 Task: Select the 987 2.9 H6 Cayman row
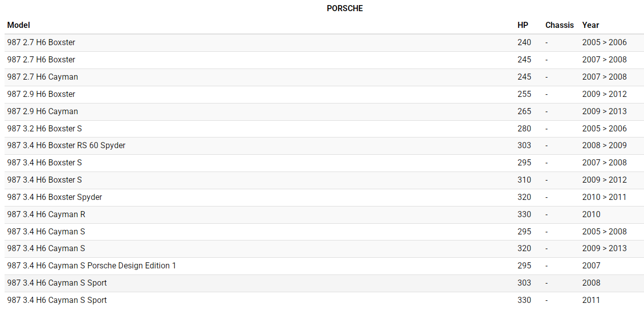43,112
